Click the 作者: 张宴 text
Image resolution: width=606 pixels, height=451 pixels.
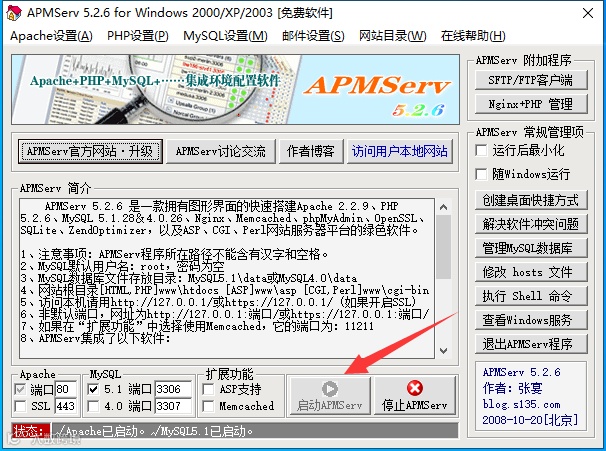pos(512,388)
